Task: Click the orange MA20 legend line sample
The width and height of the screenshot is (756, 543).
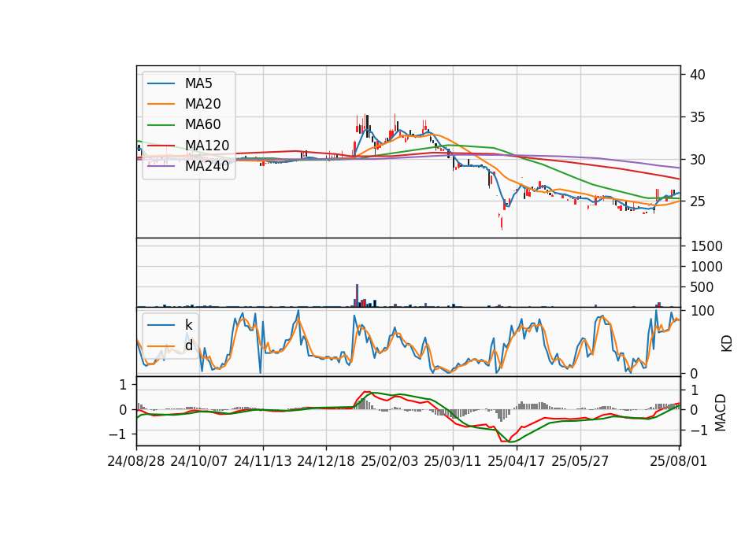Action: point(161,104)
